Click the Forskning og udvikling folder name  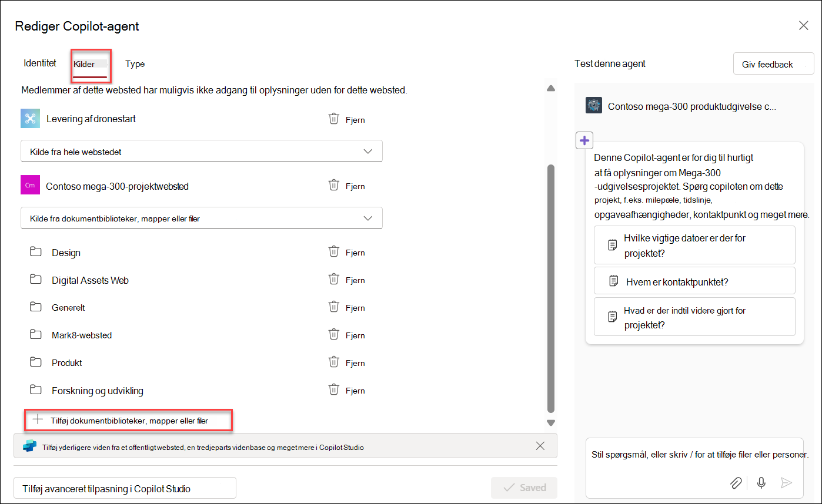coord(98,391)
